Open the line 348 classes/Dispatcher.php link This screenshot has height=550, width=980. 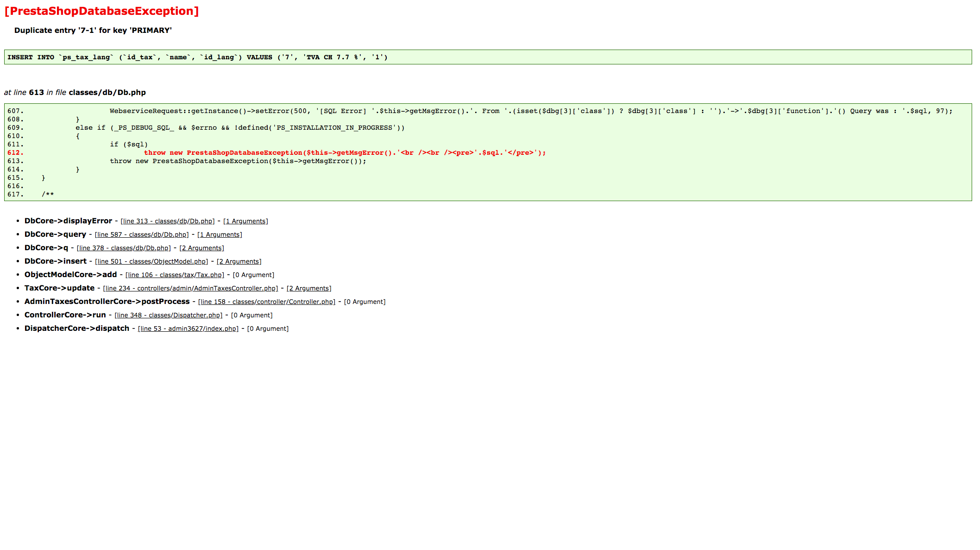click(x=169, y=316)
